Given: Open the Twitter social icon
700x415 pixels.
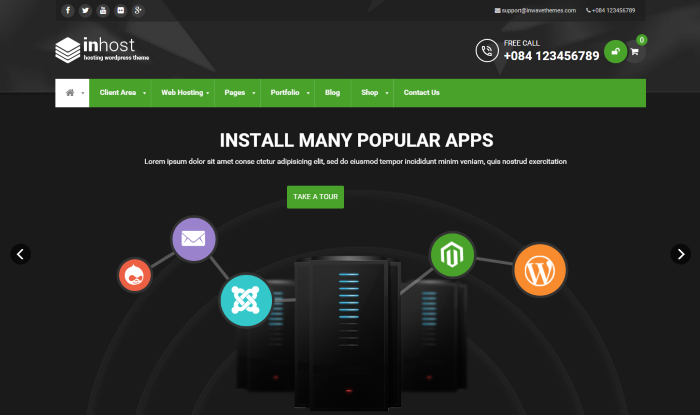Looking at the screenshot, I should point(85,10).
